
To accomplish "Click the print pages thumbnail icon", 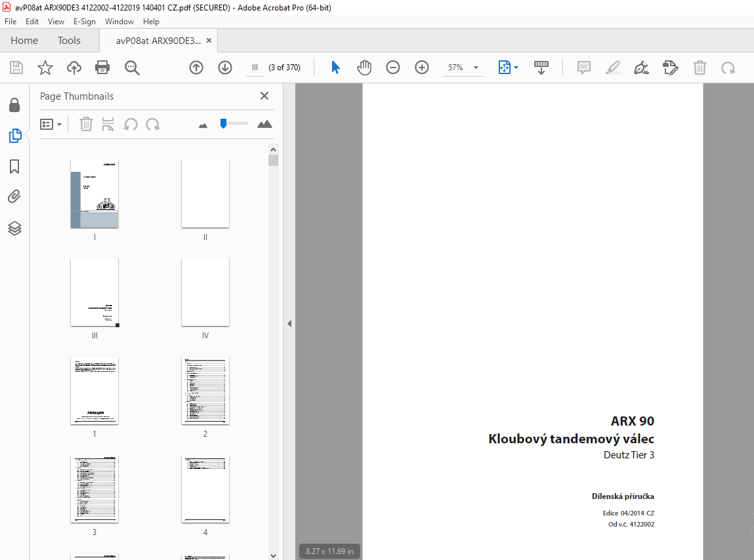I will 108,124.
